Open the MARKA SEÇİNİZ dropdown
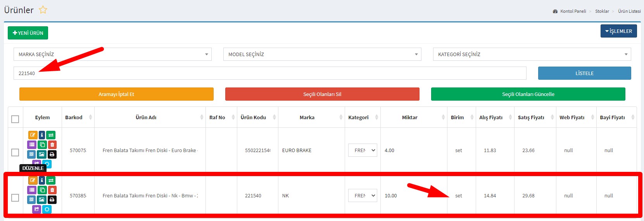 tap(112, 55)
